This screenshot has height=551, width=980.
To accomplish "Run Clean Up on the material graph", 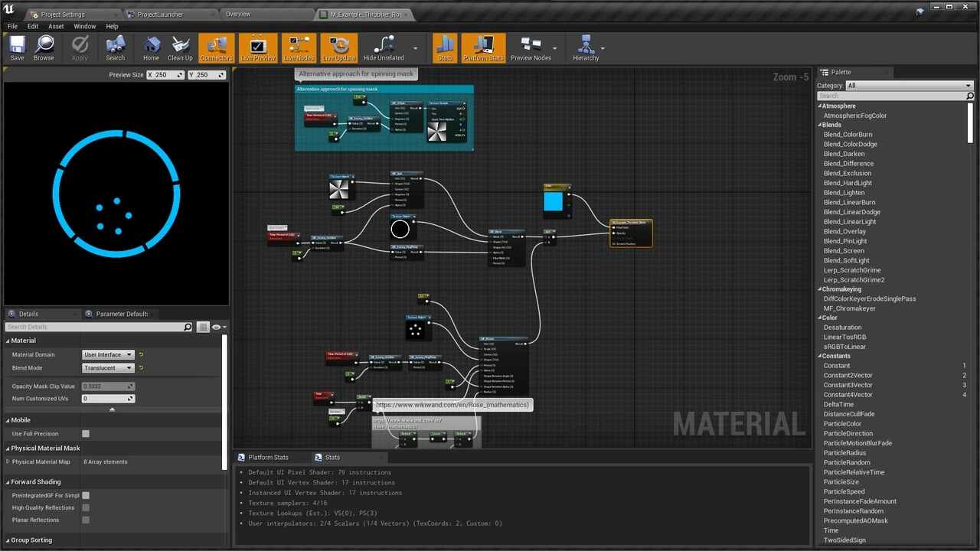I will (180, 47).
